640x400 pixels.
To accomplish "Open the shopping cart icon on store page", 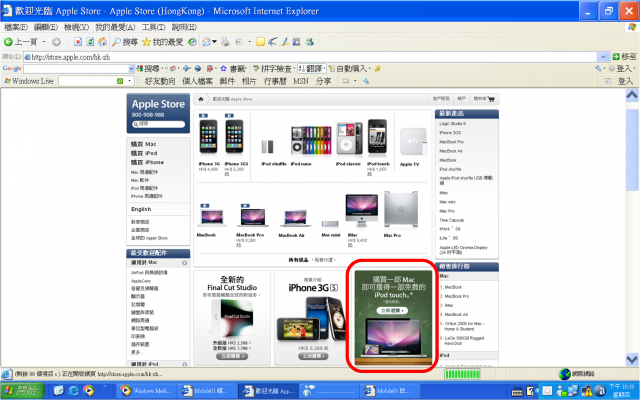I will tap(491, 99).
